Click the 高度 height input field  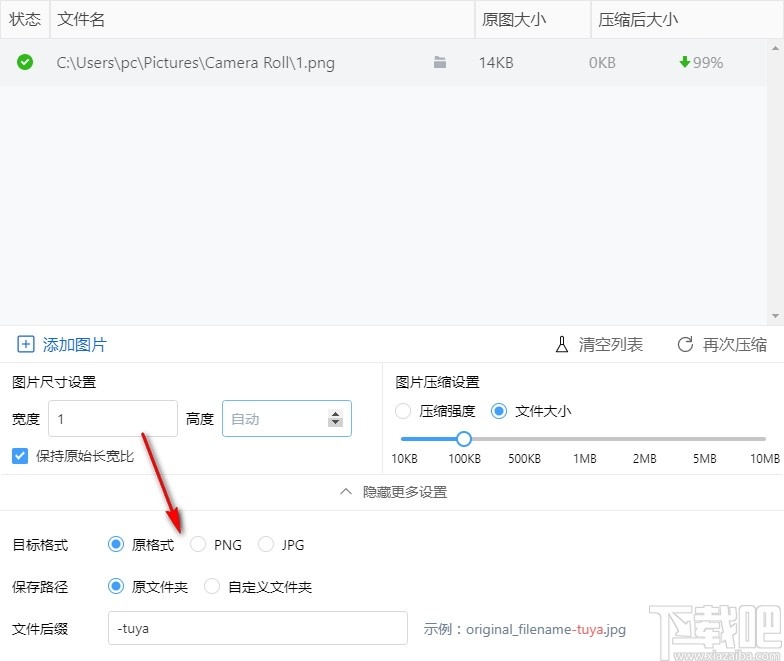click(287, 418)
